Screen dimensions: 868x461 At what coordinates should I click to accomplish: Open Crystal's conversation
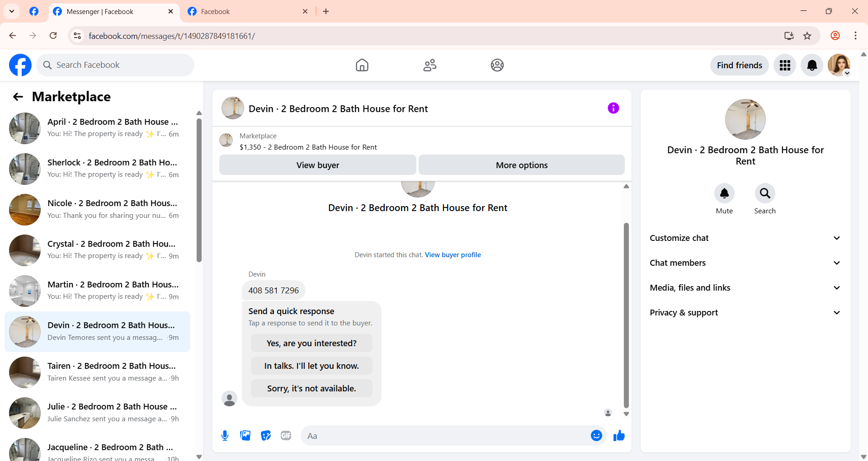point(97,250)
